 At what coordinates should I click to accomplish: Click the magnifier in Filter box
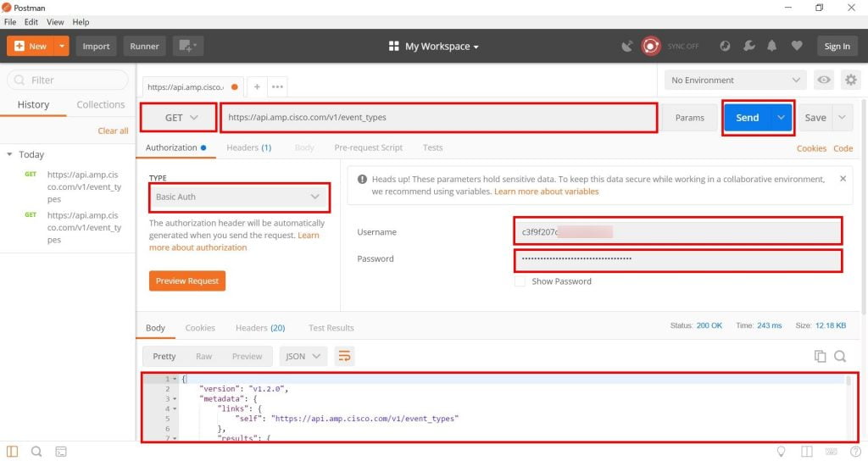point(19,81)
